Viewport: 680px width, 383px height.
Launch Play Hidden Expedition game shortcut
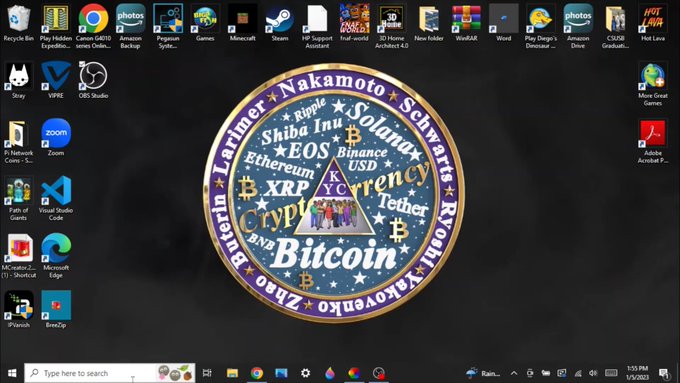click(56, 26)
